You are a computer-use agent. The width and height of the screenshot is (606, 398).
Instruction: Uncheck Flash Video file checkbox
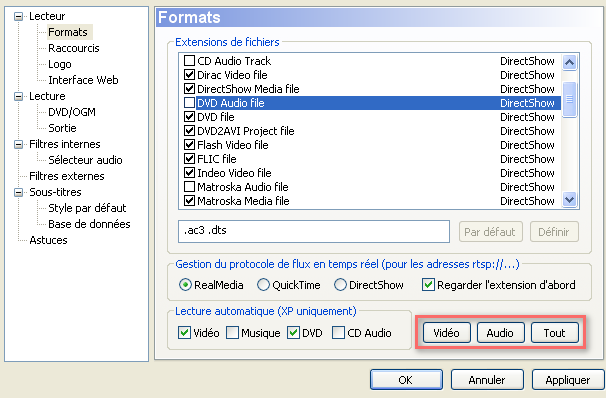[x=189, y=145]
